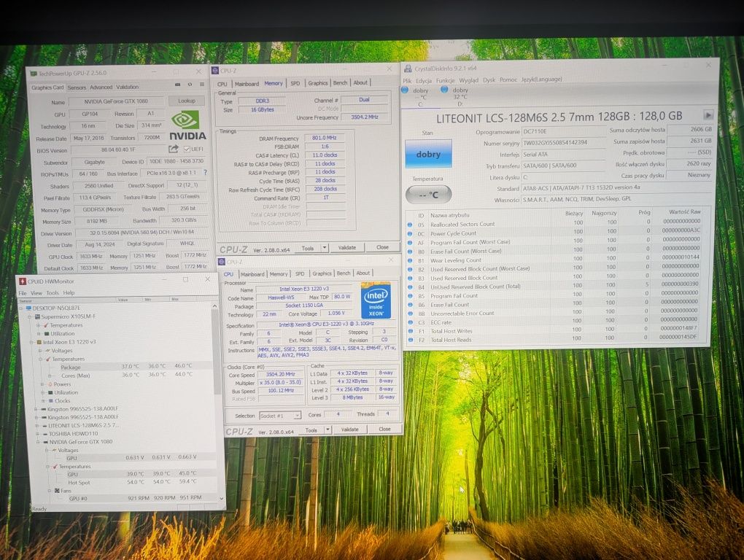Click the Supermicro X10SLM-F motherboard icon

coord(37,316)
